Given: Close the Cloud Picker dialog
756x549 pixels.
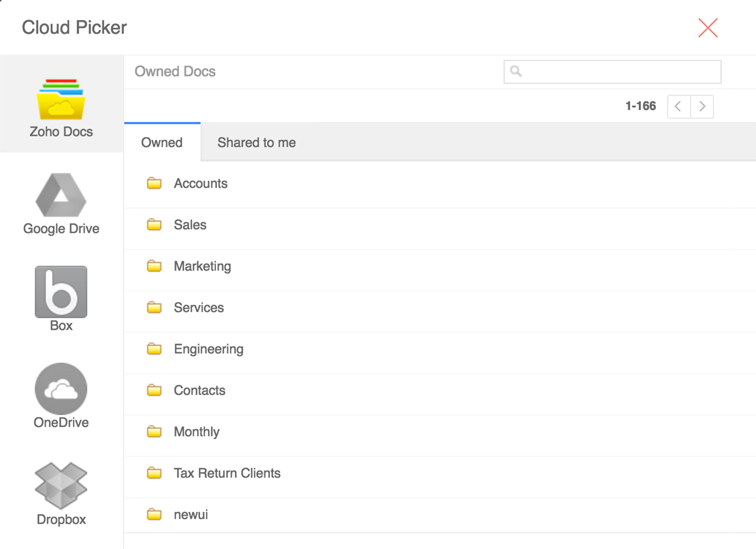Looking at the screenshot, I should [x=707, y=28].
